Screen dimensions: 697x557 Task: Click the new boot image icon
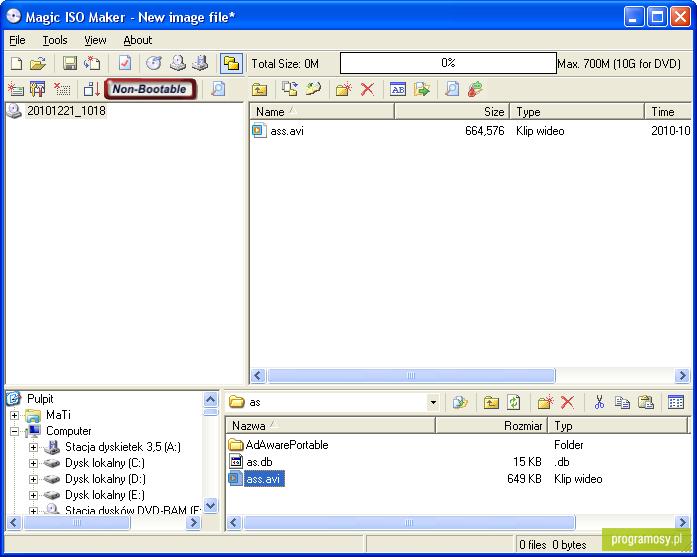[16, 89]
